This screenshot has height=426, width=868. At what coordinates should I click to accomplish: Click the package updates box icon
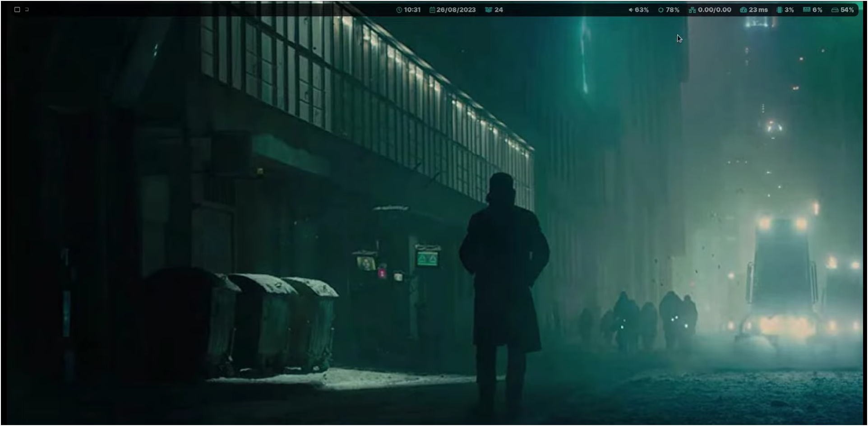(489, 10)
